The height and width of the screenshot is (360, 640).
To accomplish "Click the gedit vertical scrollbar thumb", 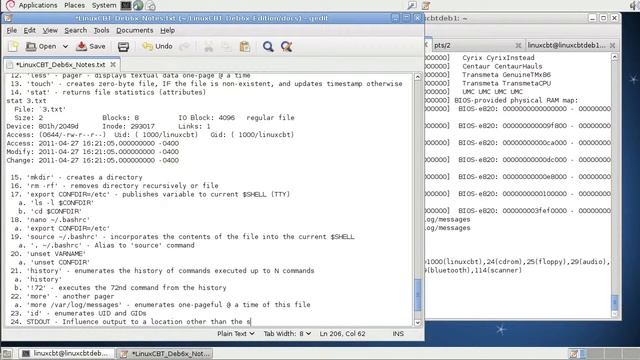I will pyautogui.click(x=418, y=295).
